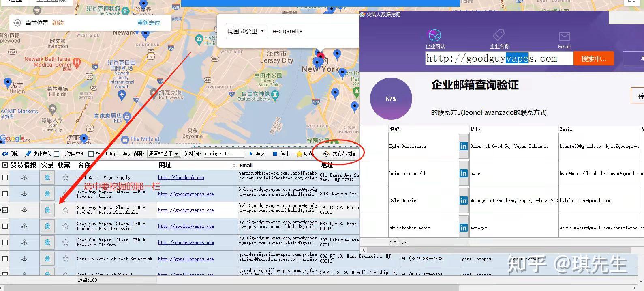Favorite the Hookah - Clifton row with star
Screen dimensions: 644x291
tap(66, 242)
